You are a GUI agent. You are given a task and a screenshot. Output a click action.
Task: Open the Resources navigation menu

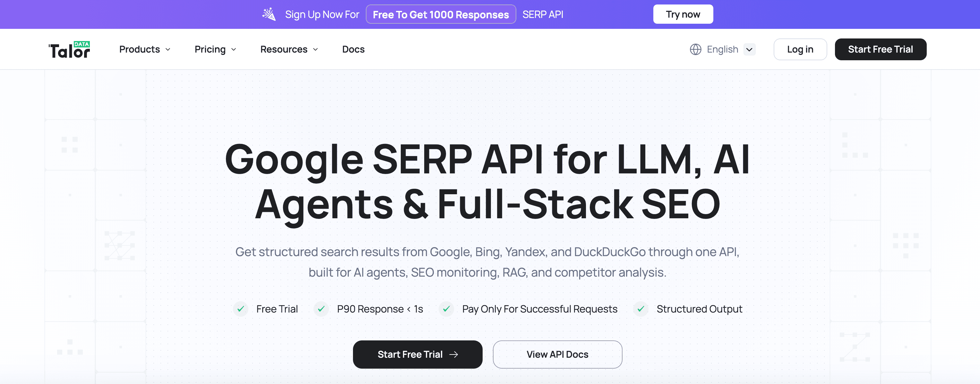[289, 49]
